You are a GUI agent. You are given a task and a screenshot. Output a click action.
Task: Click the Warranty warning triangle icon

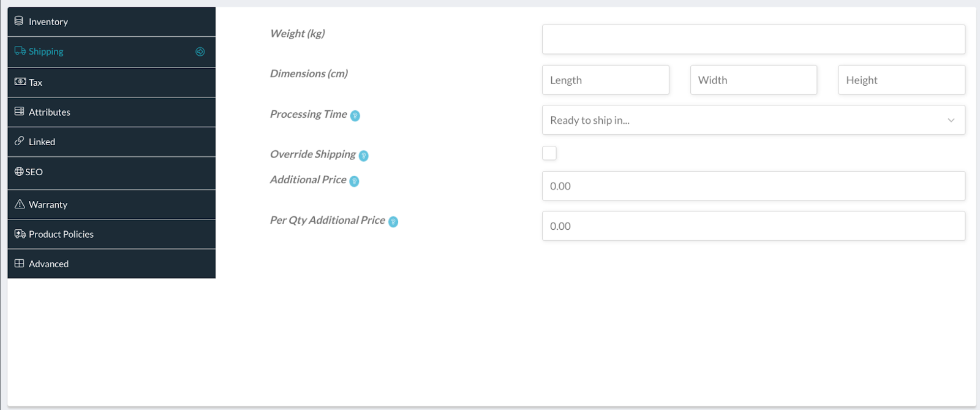(x=20, y=204)
